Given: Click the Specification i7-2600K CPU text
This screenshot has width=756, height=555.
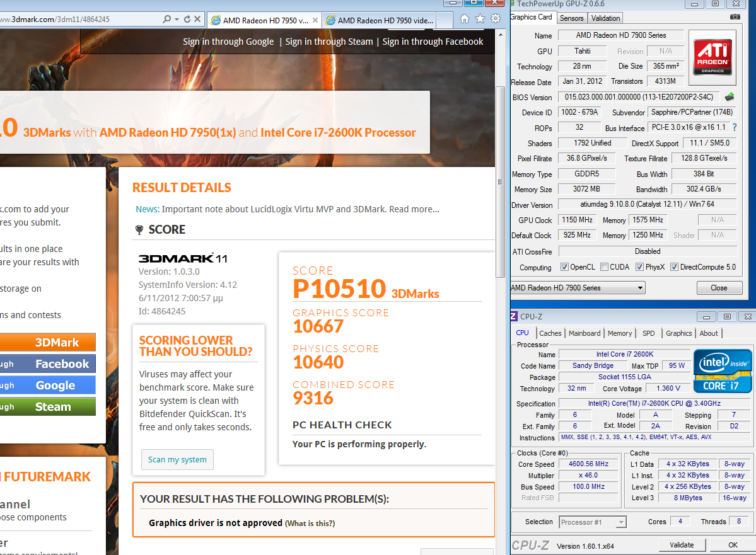Looking at the screenshot, I should click(x=654, y=403).
